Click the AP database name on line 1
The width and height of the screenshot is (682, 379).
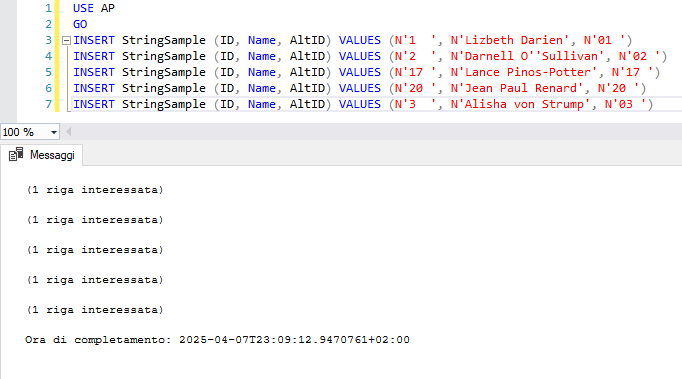108,8
